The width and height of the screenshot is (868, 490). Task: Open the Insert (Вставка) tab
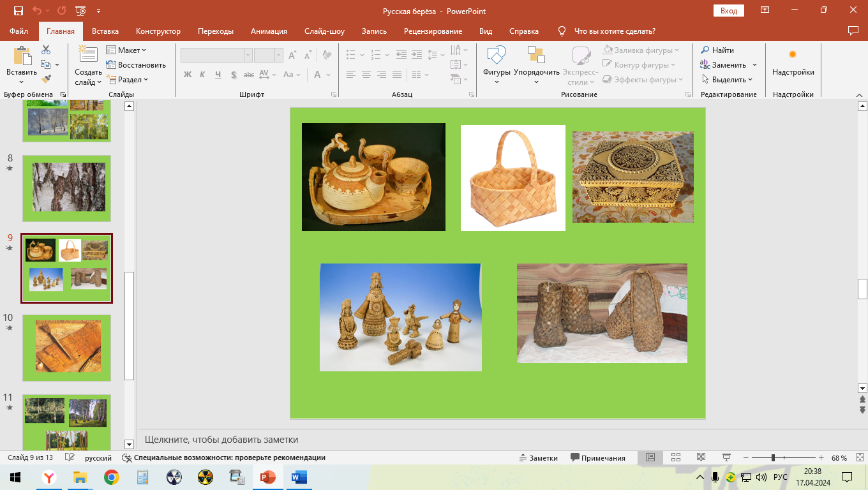(x=105, y=31)
